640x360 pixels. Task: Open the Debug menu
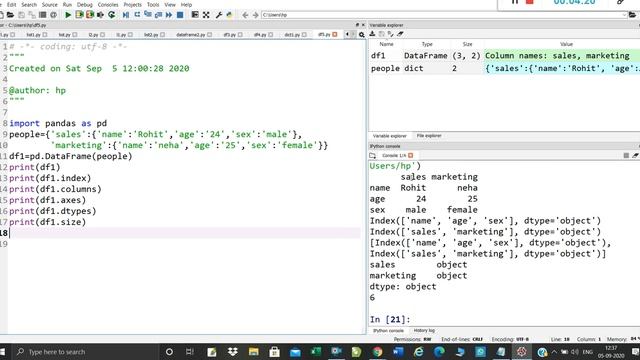pyautogui.click(x=84, y=4)
